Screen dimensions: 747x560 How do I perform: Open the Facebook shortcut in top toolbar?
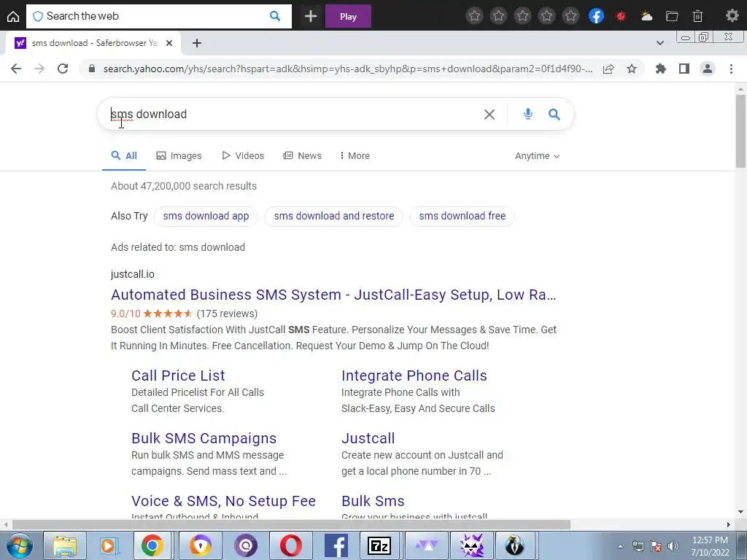[x=596, y=16]
